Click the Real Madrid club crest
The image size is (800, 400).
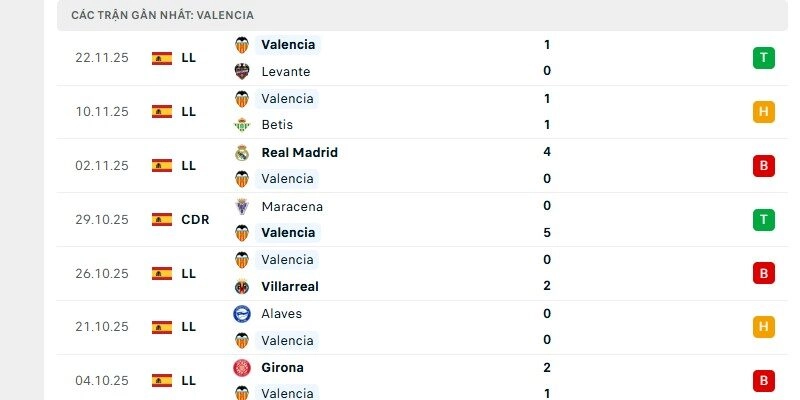click(x=241, y=153)
